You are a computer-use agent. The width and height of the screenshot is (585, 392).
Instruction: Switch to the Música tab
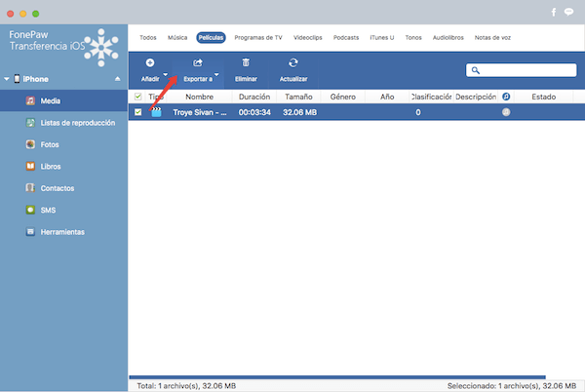[177, 38]
